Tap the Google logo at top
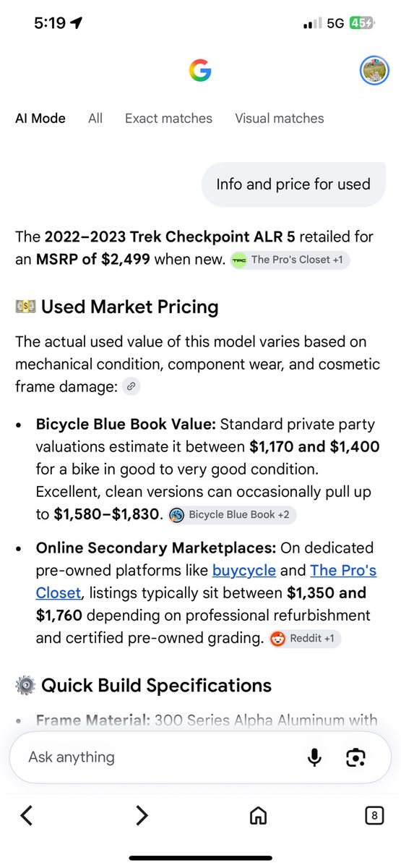Viewport: 401px width, 868px height. click(200, 70)
